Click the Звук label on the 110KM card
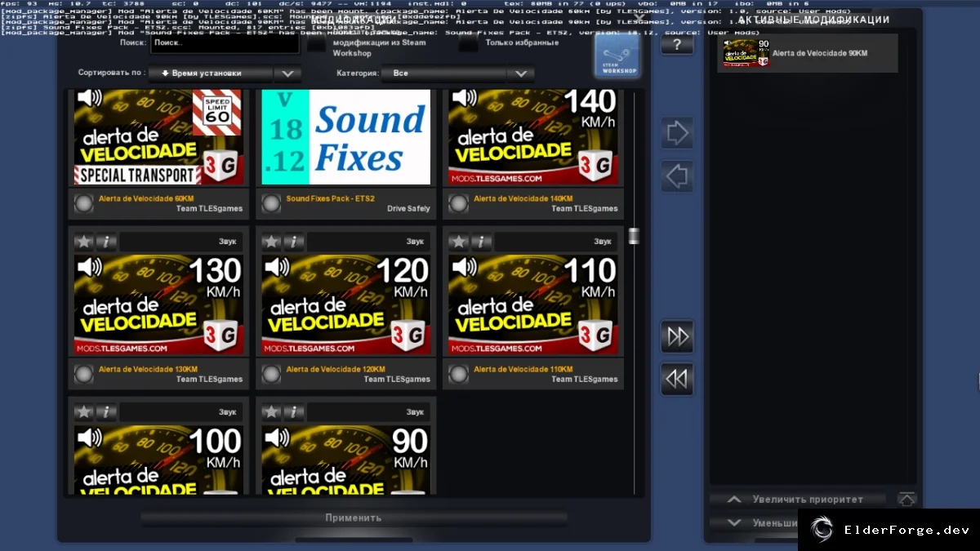This screenshot has height=551, width=980. pyautogui.click(x=603, y=242)
